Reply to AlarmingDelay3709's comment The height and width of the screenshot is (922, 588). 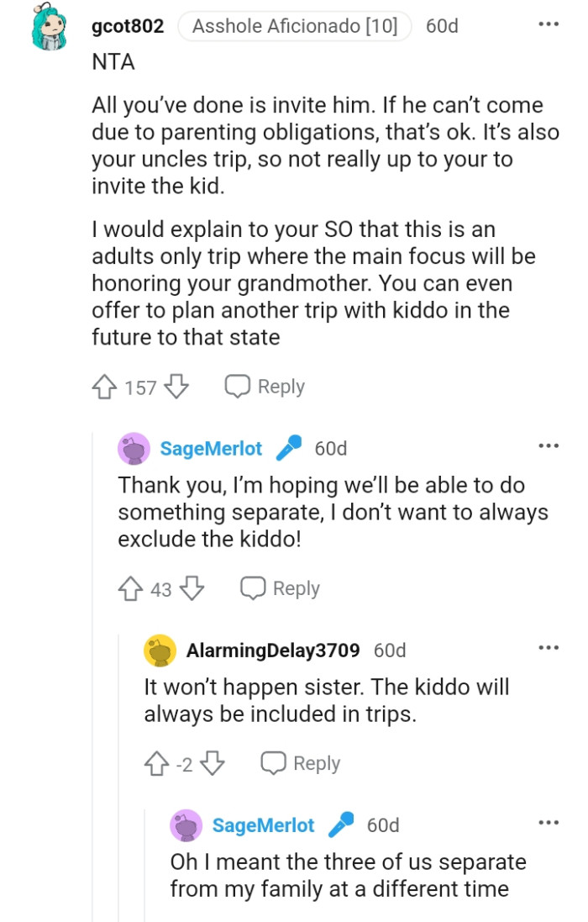301,763
